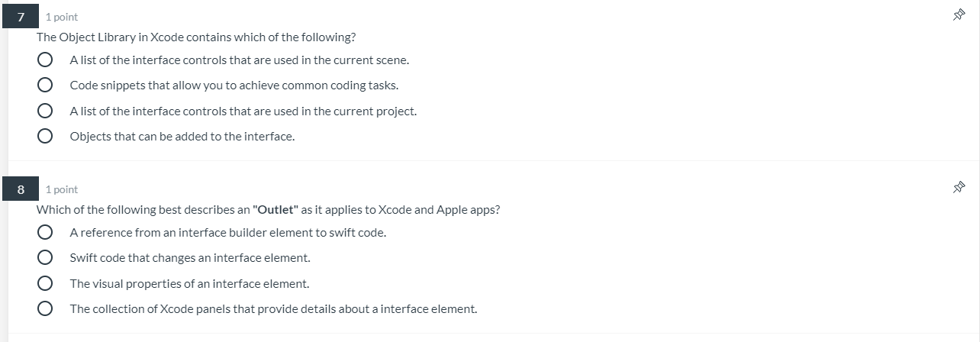Select radio for controls used in the current project

(x=45, y=111)
